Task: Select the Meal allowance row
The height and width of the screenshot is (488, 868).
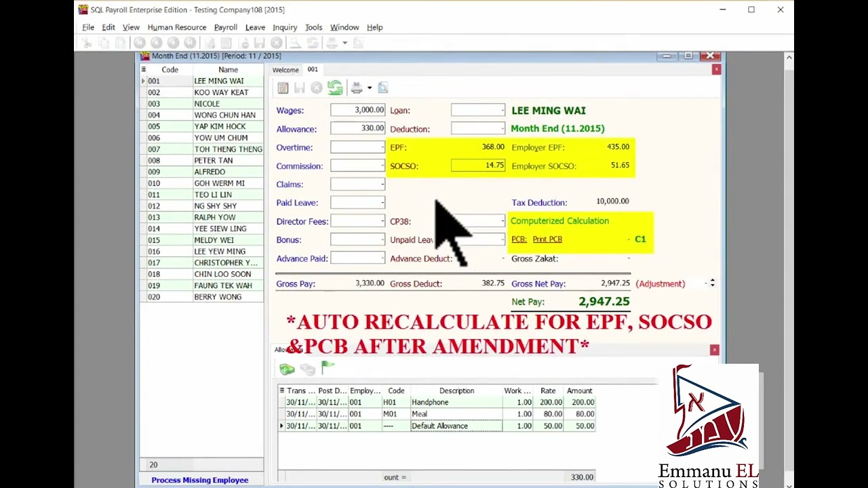Action: [x=437, y=413]
